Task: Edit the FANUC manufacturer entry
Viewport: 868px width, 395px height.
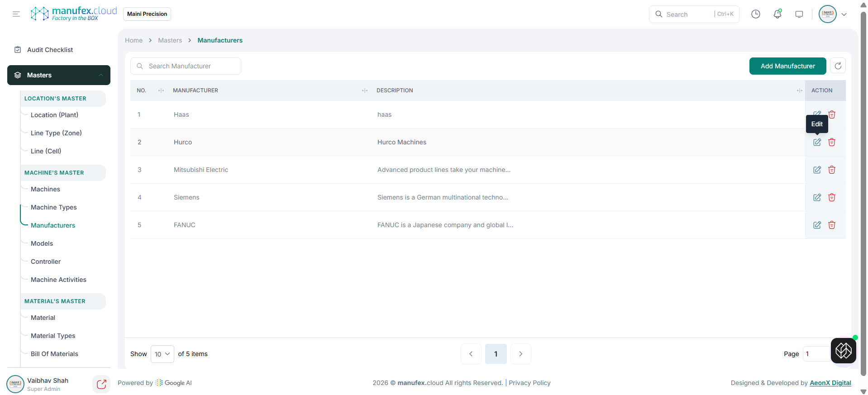Action: coord(817,225)
